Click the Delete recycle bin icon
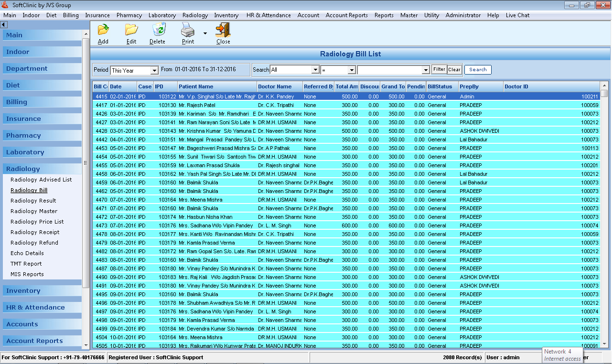Image resolution: width=613 pixels, height=364 pixels. pos(158,30)
